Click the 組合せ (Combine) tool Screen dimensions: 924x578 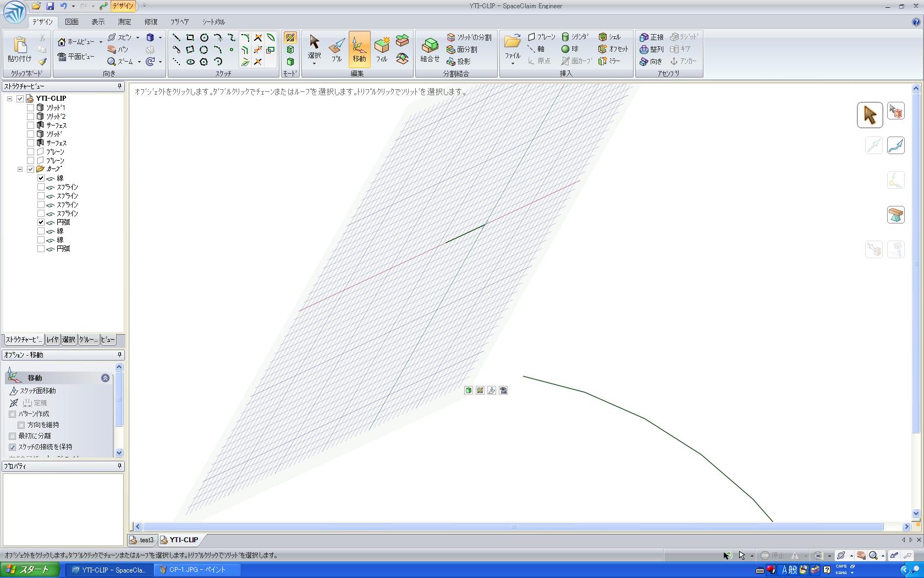pyautogui.click(x=430, y=48)
